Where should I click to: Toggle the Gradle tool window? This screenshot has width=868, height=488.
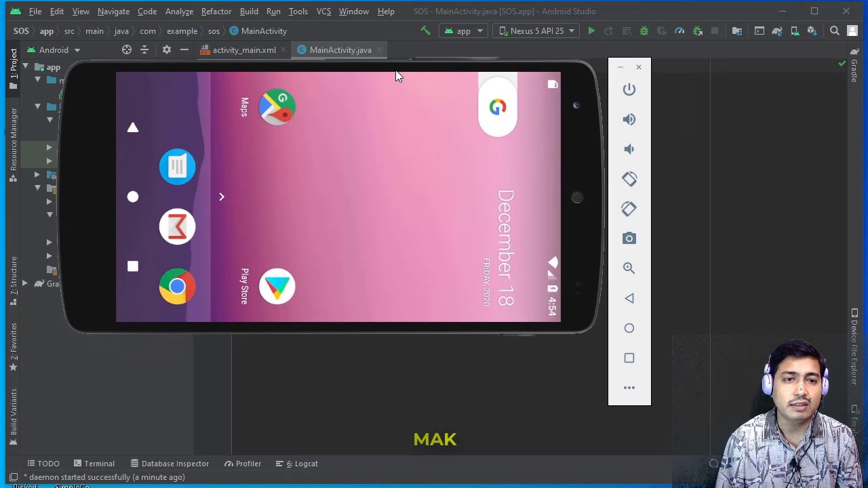tap(854, 66)
